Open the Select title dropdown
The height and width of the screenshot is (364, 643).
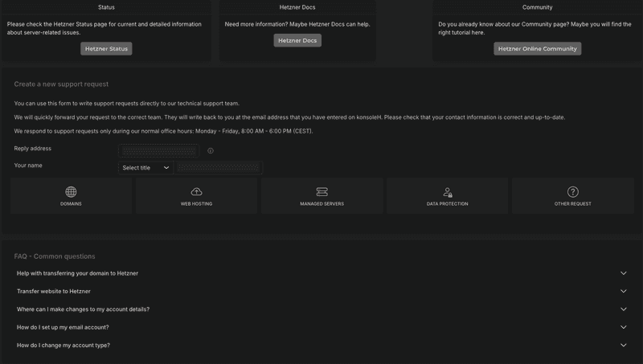146,168
